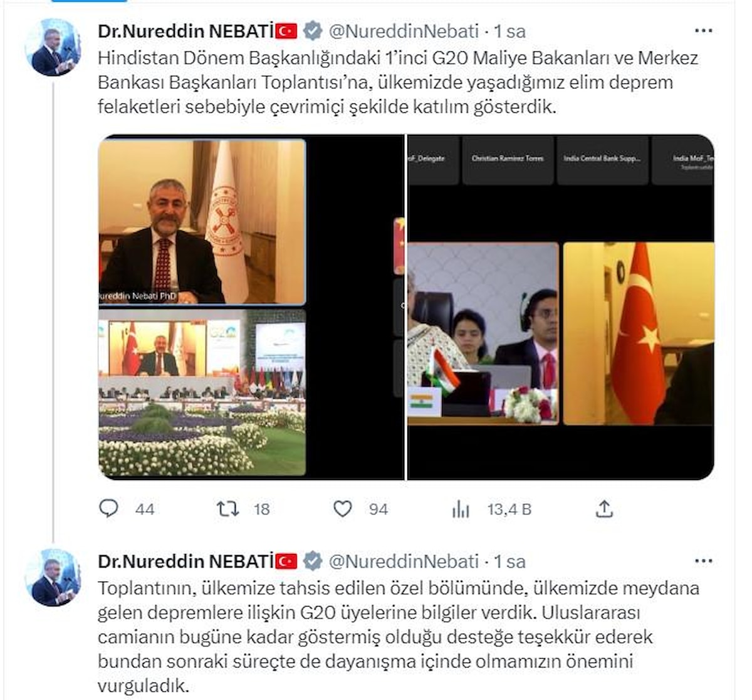The width and height of the screenshot is (752, 700).
Task: Like the first tweet with the heart icon
Action: [x=342, y=508]
